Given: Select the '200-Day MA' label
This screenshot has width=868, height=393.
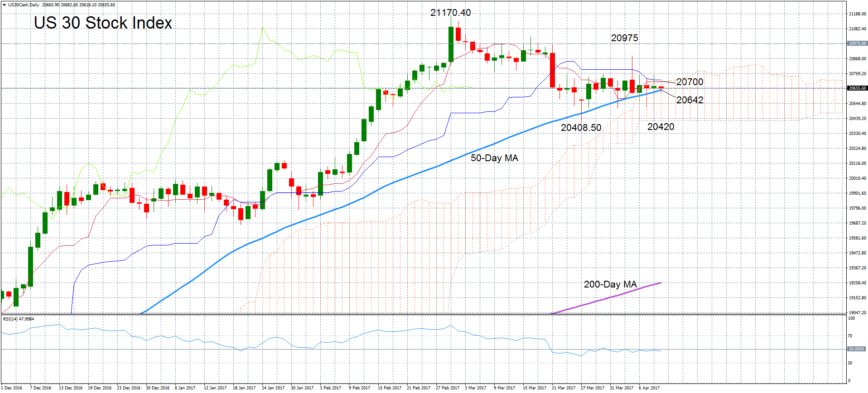Looking at the screenshot, I should 610,285.
